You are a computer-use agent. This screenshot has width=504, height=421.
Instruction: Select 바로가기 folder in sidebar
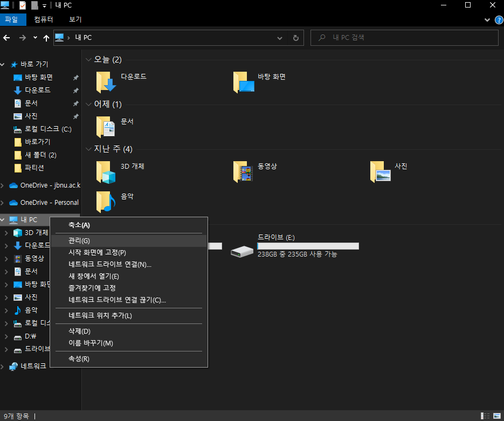37,142
